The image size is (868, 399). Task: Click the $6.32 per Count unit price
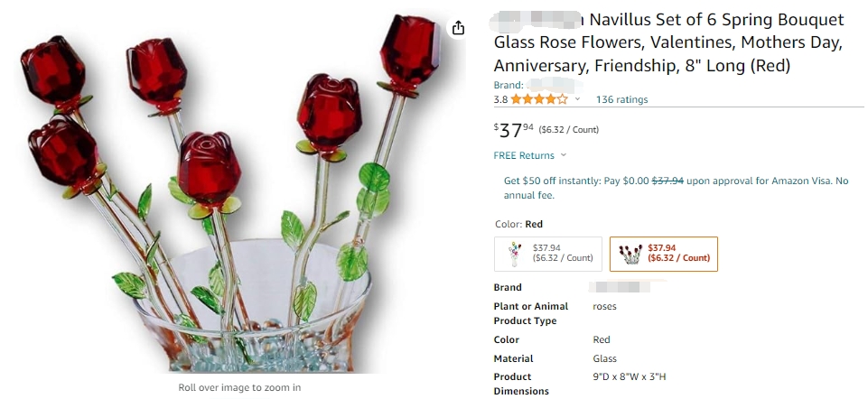568,129
